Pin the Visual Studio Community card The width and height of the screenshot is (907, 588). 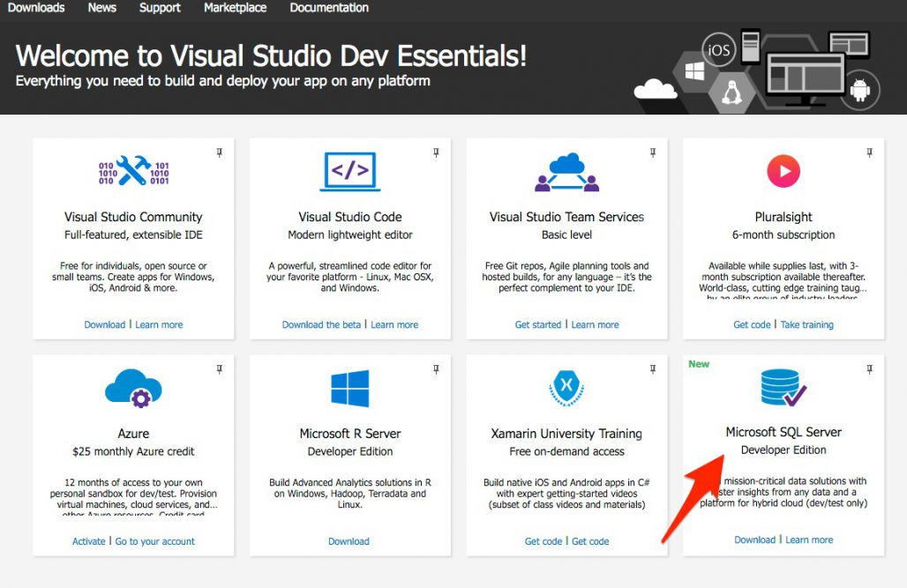coord(219,153)
